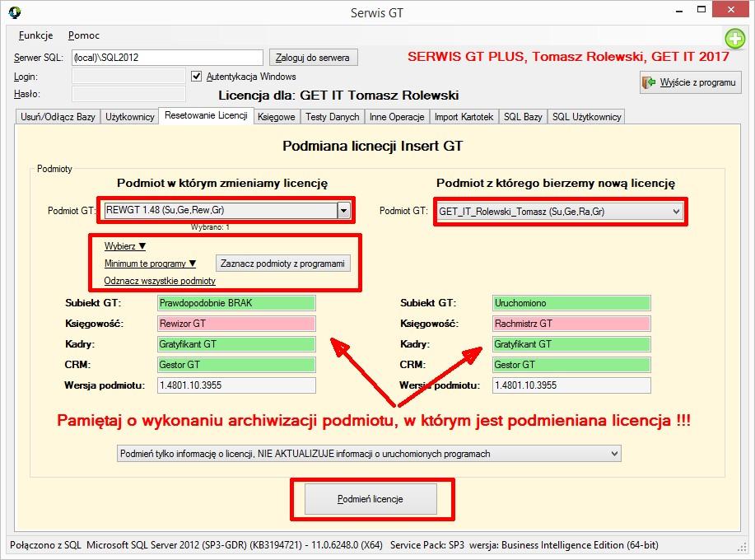The height and width of the screenshot is (560, 755).
Task: Close the Serwis GT window
Action: click(x=731, y=10)
